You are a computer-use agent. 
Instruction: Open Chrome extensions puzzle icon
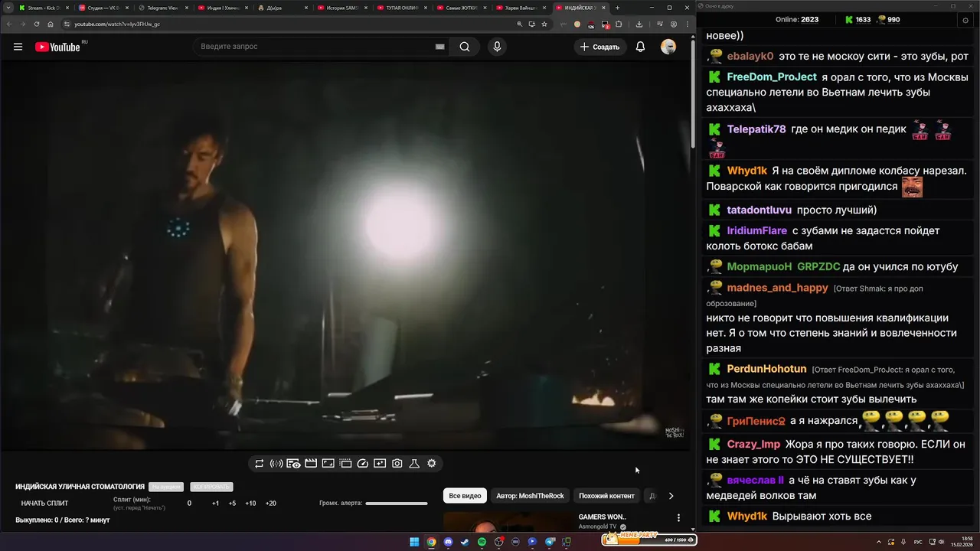(619, 24)
